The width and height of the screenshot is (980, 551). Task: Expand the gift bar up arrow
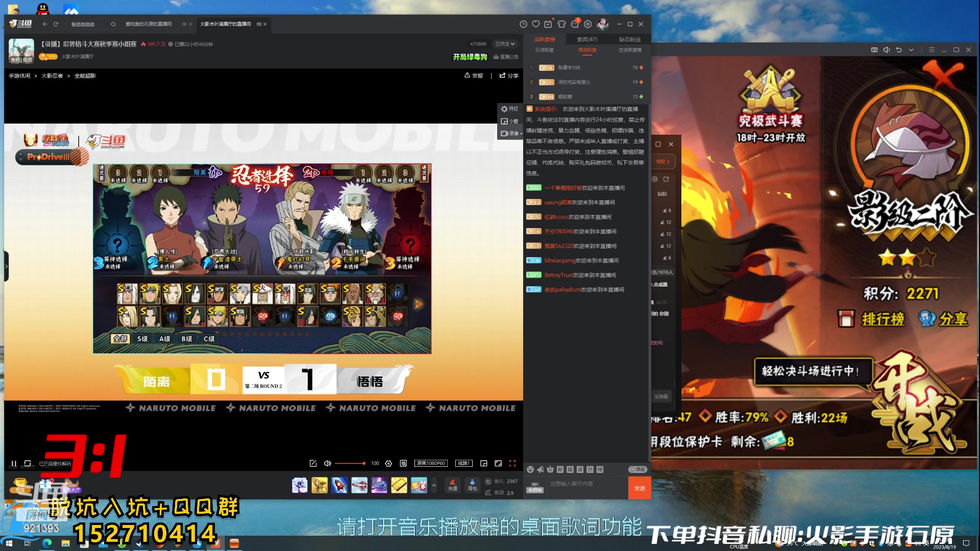[x=434, y=485]
